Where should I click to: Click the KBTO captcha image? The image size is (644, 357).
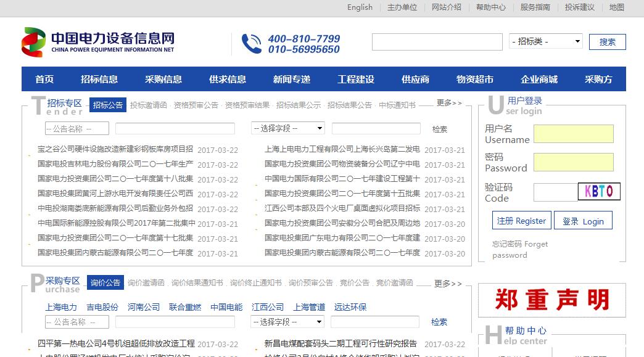point(598,192)
